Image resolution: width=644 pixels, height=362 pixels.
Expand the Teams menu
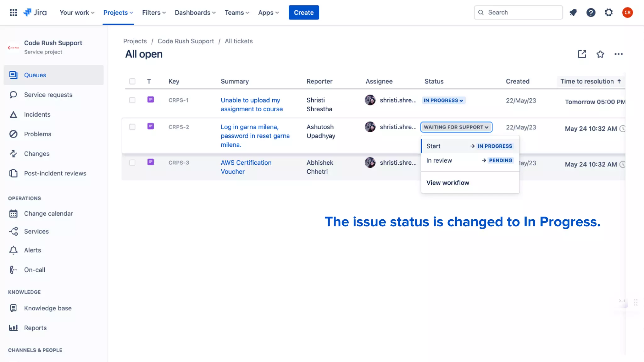[236, 13]
